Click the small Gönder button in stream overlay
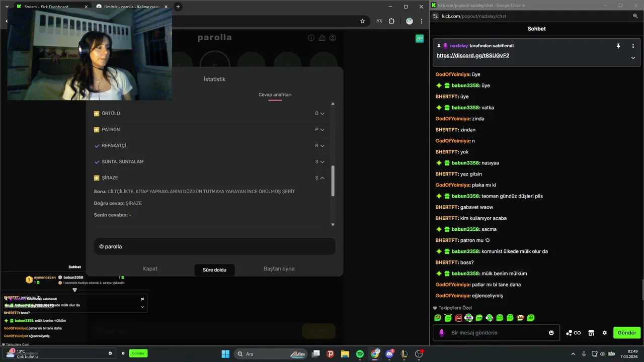The width and height of the screenshot is (644, 362). click(x=138, y=353)
